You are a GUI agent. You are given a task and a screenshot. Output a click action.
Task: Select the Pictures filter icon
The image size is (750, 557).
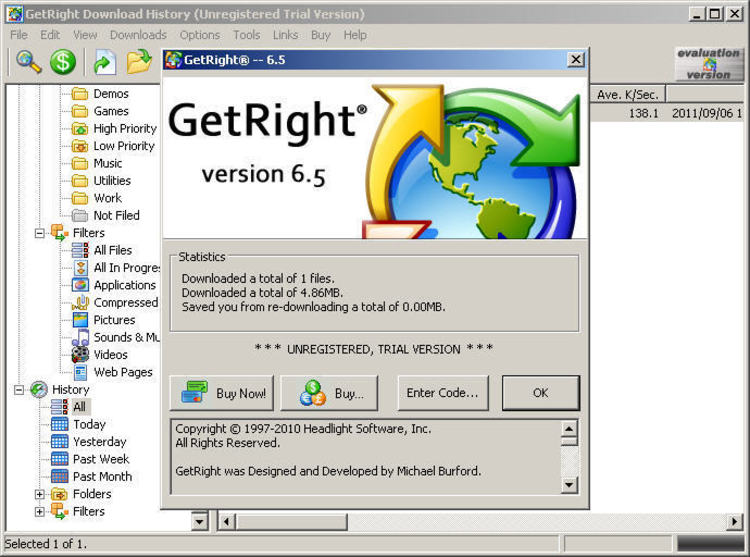pos(80,320)
